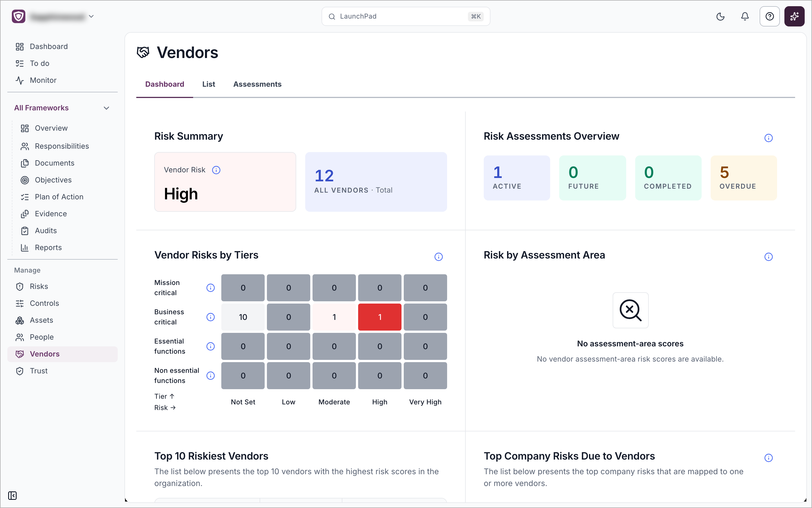Image resolution: width=812 pixels, height=508 pixels.
Task: Click Top Company Risks info icon
Action: (768, 458)
